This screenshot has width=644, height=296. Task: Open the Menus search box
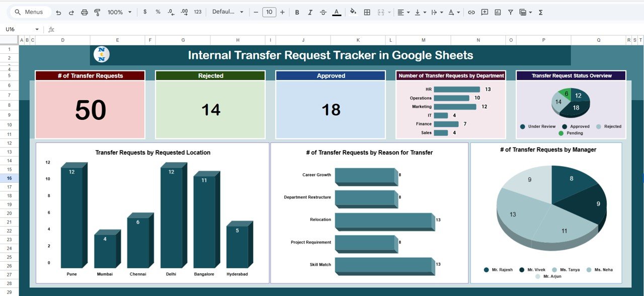[x=29, y=12]
